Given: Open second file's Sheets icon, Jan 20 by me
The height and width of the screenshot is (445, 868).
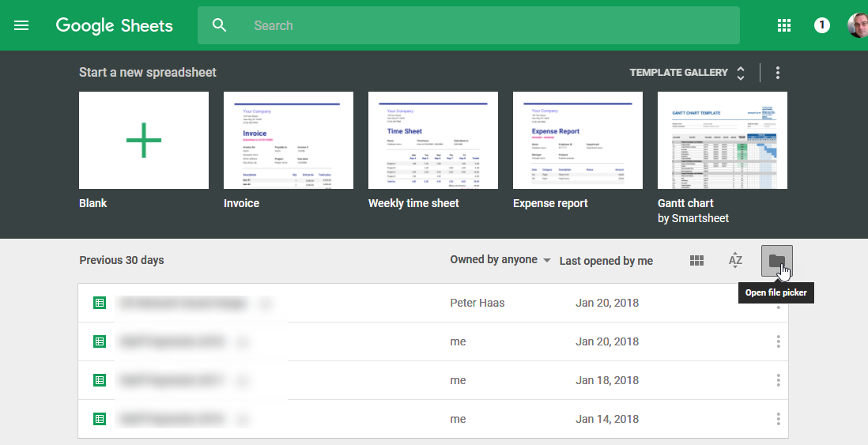Looking at the screenshot, I should tap(100, 341).
